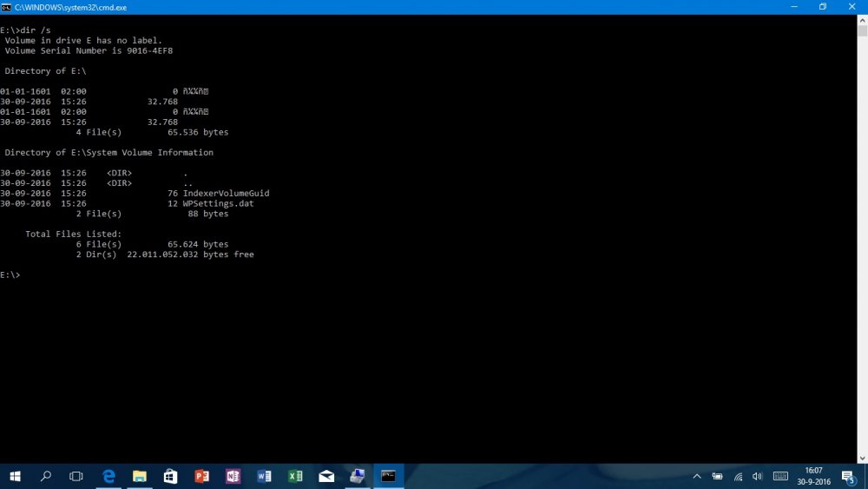Click 'Volume in drive E has no label.'
This screenshot has width=868, height=489.
83,41
